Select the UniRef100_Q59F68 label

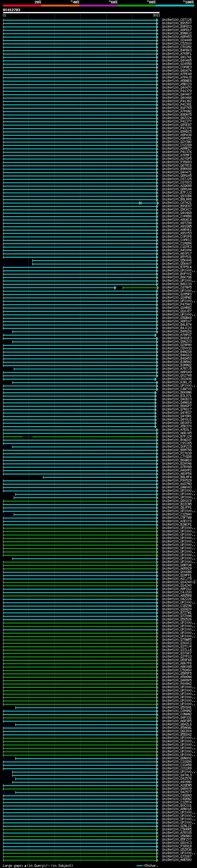pyautogui.click(x=177, y=660)
